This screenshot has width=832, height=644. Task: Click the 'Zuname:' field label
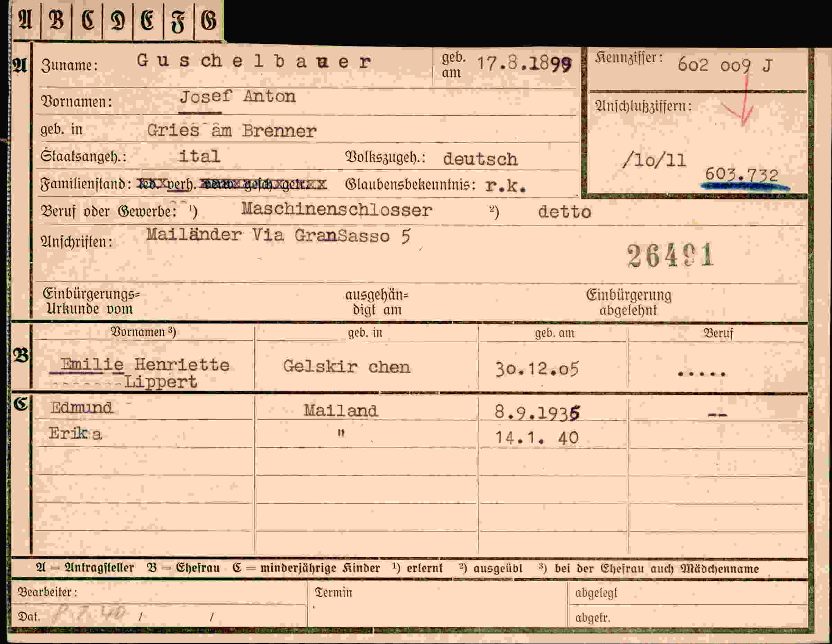[69, 65]
